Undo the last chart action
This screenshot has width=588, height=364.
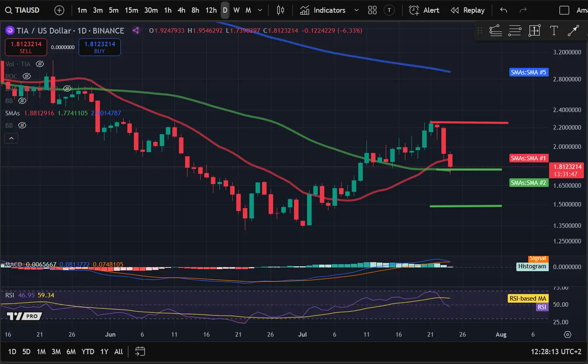(504, 10)
